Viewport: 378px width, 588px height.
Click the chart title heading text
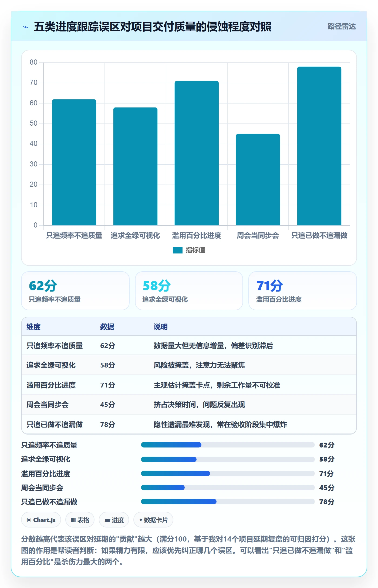click(x=153, y=27)
